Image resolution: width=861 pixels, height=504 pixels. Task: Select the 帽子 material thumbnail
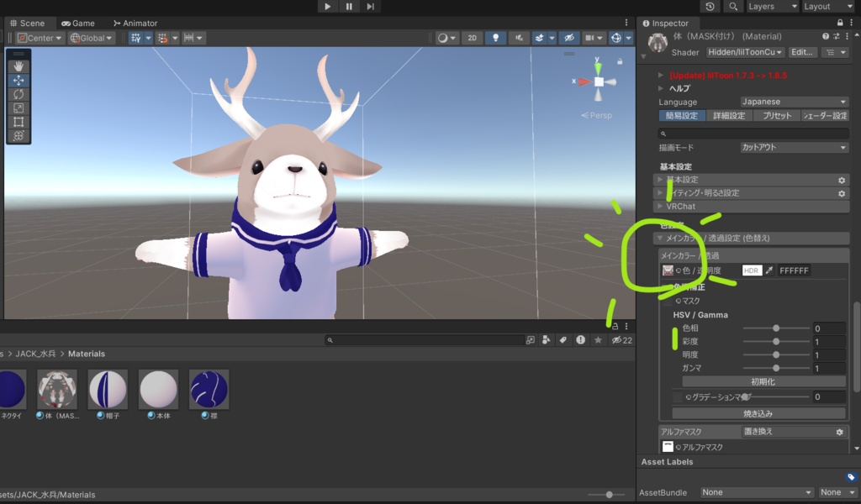click(108, 390)
